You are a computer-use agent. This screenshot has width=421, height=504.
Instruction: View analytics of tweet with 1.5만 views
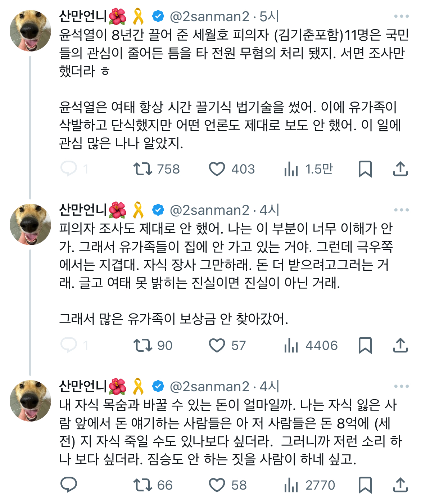click(x=291, y=169)
